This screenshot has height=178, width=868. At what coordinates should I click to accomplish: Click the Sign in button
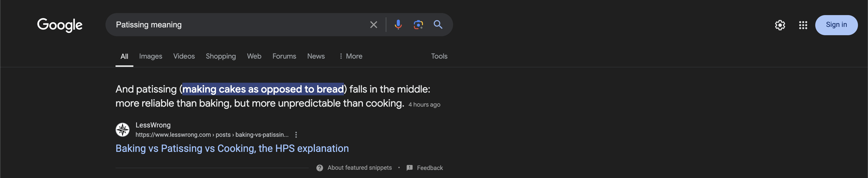tap(836, 25)
